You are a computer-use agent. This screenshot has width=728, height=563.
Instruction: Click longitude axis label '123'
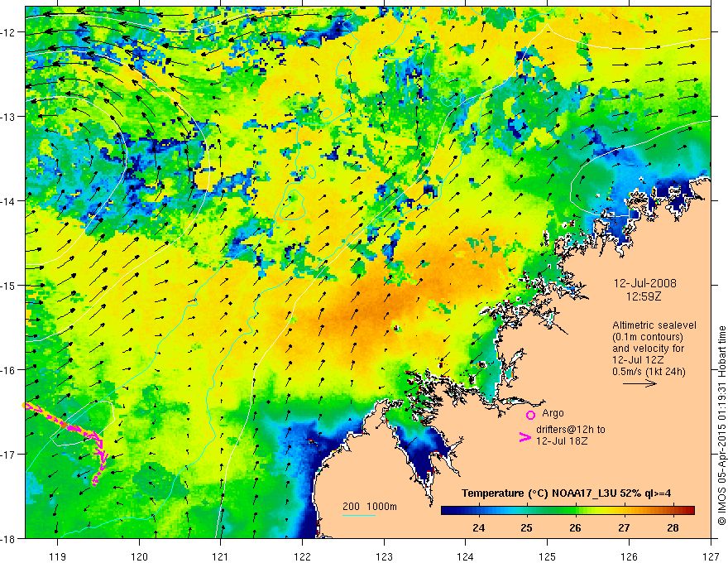[x=384, y=556]
